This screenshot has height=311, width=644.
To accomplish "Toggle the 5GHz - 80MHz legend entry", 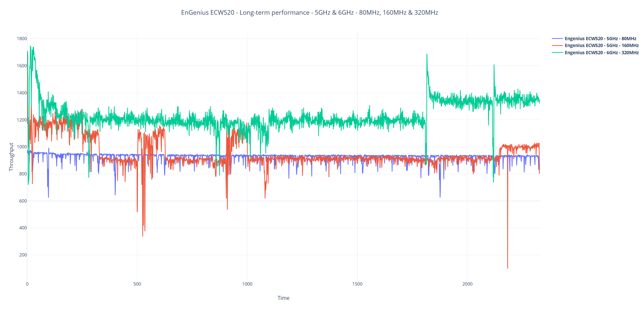I will [595, 39].
